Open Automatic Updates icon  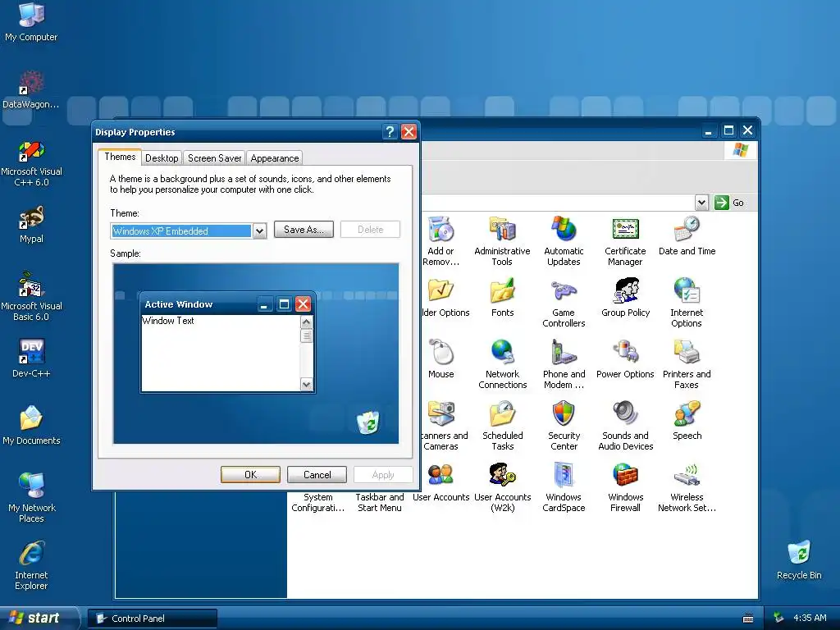coord(564,230)
